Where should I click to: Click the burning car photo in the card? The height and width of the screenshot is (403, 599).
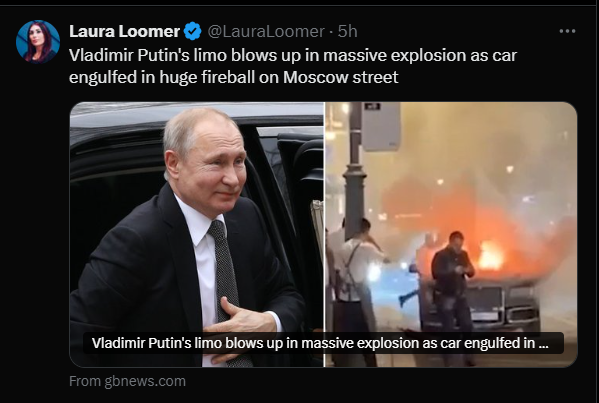[451, 235]
